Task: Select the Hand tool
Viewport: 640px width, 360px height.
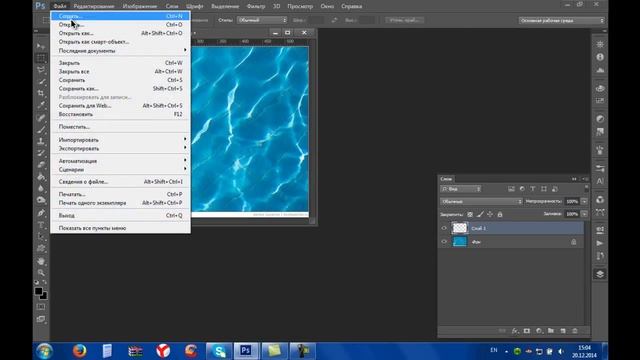Action: 41,261
